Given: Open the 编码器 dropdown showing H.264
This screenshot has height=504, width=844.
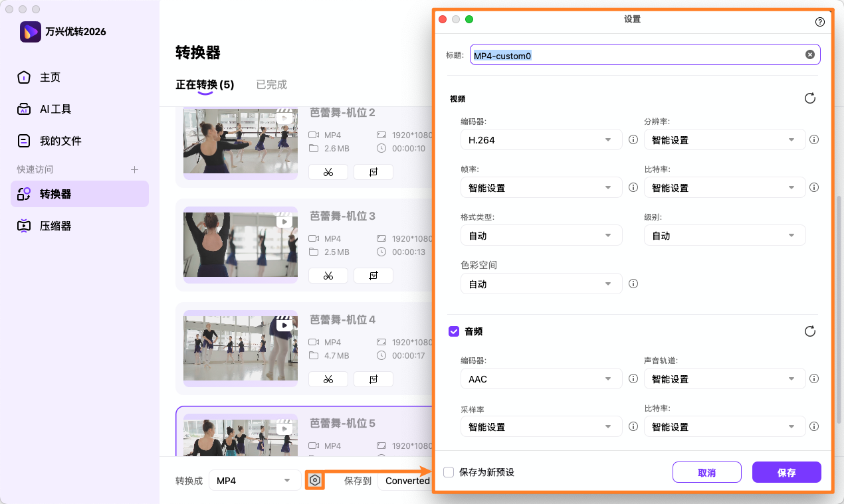Looking at the screenshot, I should 541,139.
